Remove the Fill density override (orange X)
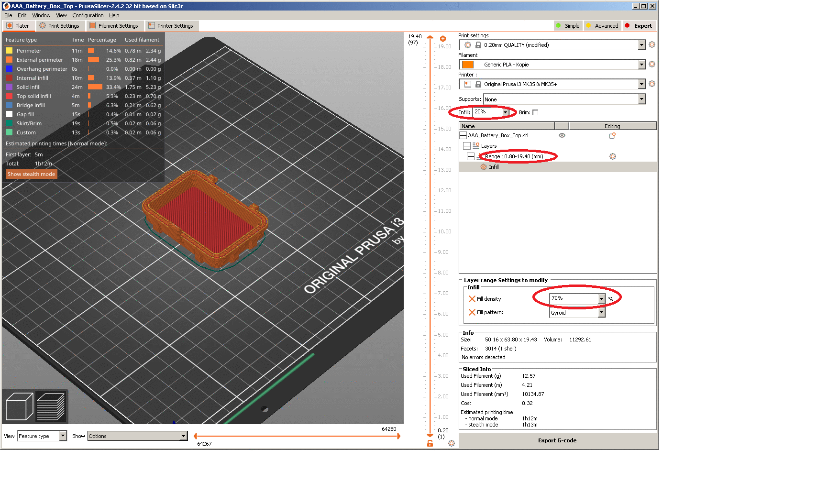The image size is (839, 504). 472,299
